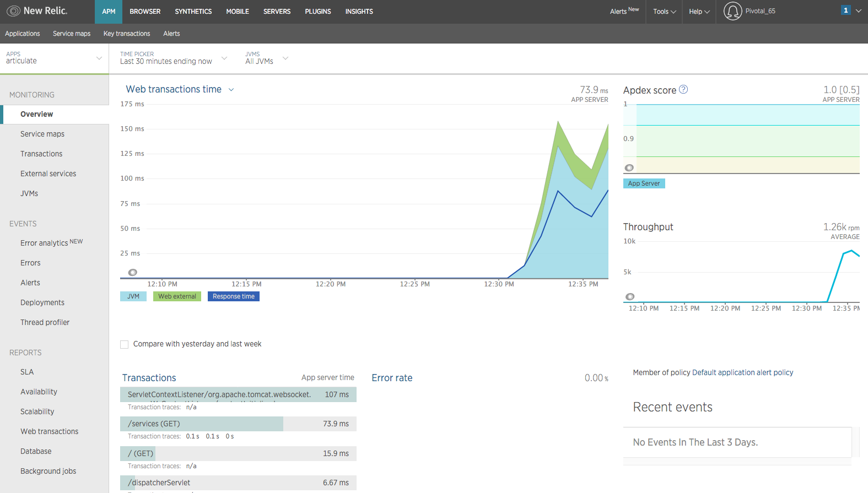Click the Apdex chart reset circle icon

[x=629, y=167]
